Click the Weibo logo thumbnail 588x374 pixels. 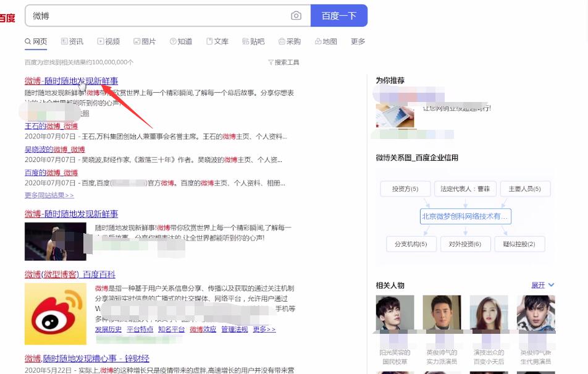(x=56, y=314)
